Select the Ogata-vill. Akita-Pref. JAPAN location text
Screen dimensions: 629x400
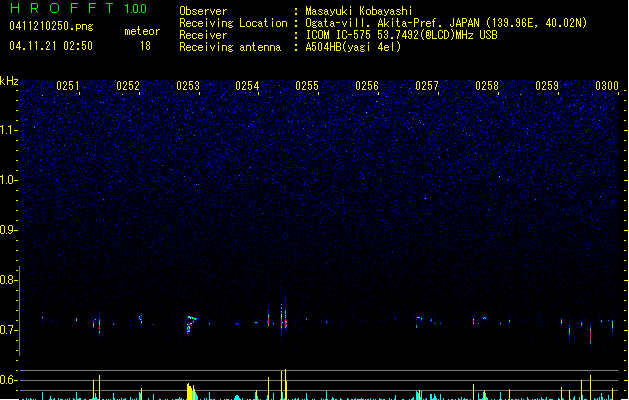pos(446,23)
